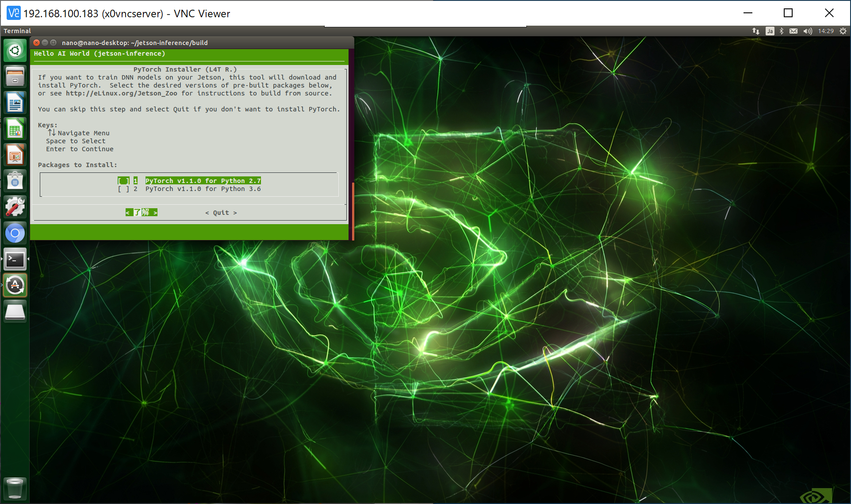Screen dimensions: 851x504
Task: Open the session power gear menu
Action: [x=843, y=31]
